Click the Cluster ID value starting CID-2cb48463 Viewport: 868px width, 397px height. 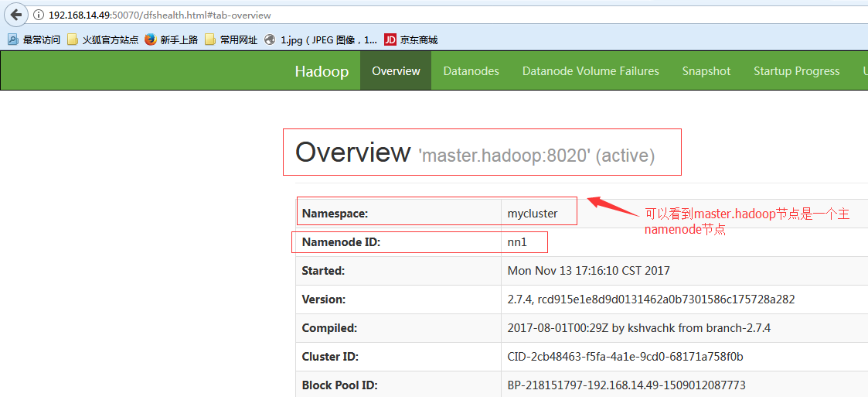[x=625, y=357]
